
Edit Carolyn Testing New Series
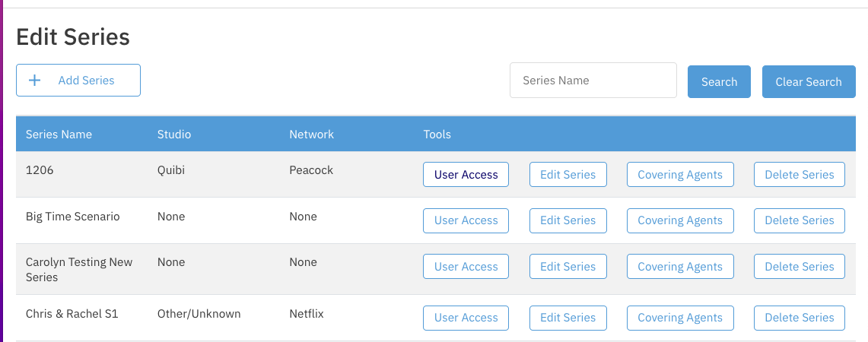pyautogui.click(x=568, y=267)
